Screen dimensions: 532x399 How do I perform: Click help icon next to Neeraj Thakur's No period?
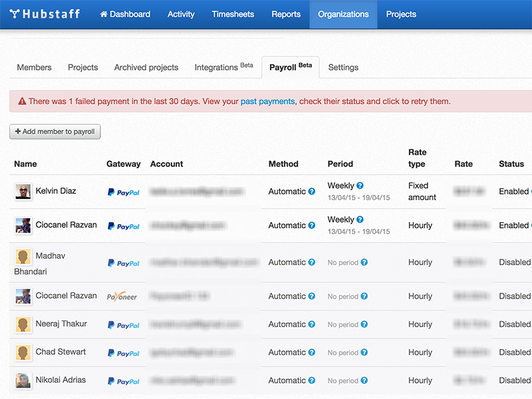[x=364, y=325]
